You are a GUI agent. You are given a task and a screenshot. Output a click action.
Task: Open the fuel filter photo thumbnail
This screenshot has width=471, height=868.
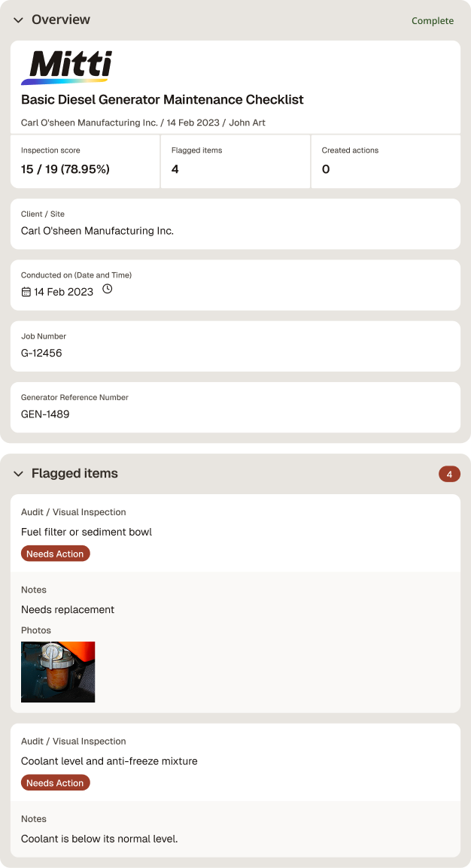pyautogui.click(x=58, y=672)
